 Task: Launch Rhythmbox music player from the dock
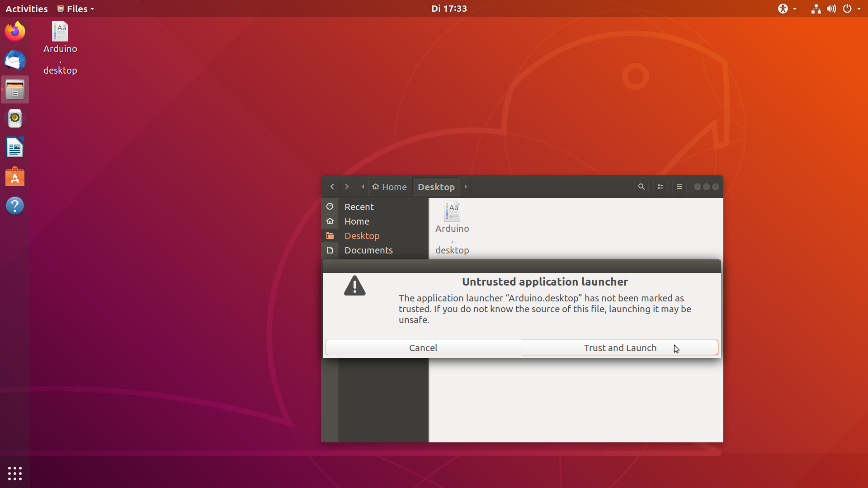click(15, 118)
